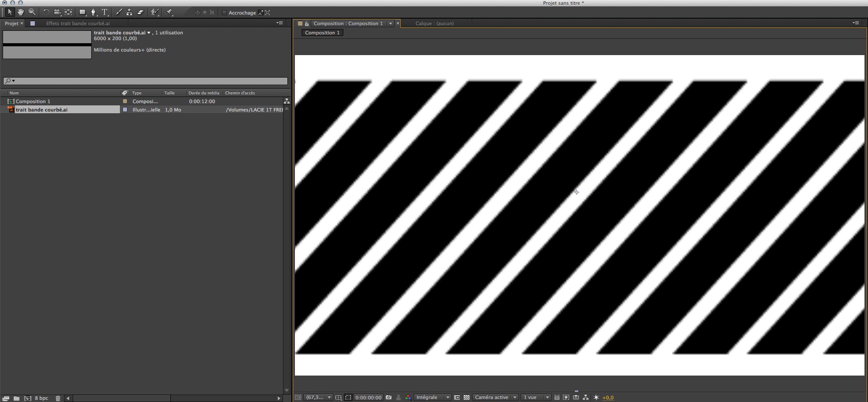868x402 pixels.
Task: Select the Hand tool
Action: (20, 12)
